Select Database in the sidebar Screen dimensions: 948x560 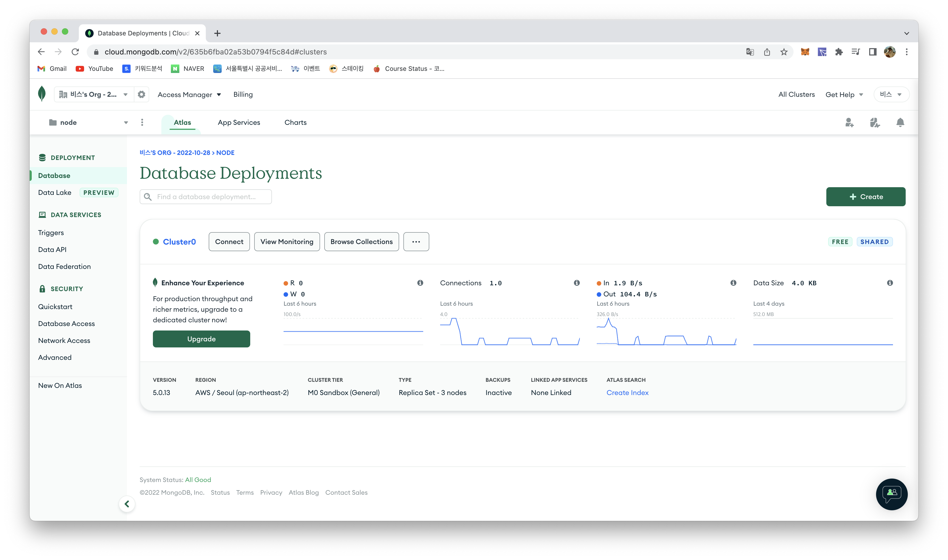pyautogui.click(x=79, y=176)
